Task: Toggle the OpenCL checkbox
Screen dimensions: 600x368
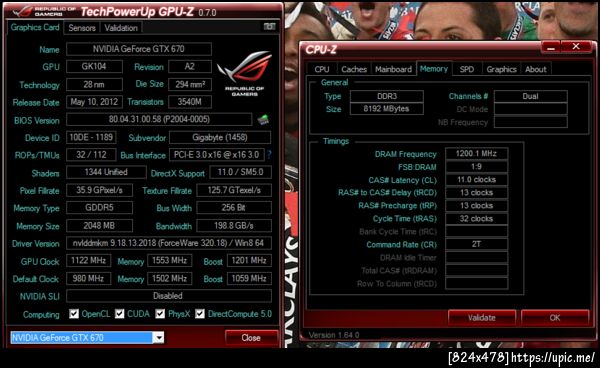Action: [74, 314]
